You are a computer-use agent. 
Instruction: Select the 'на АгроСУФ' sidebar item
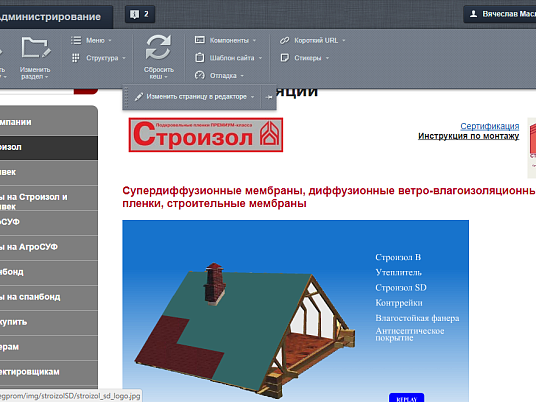pyautogui.click(x=49, y=247)
